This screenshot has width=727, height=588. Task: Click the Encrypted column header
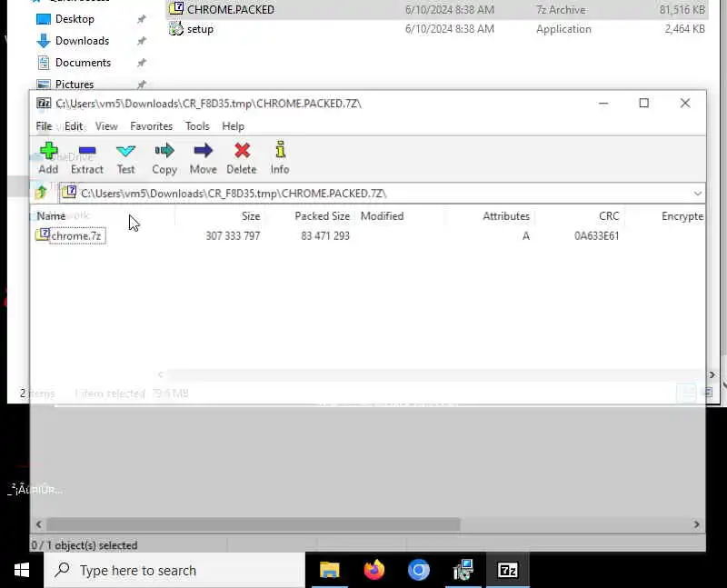coord(682,216)
